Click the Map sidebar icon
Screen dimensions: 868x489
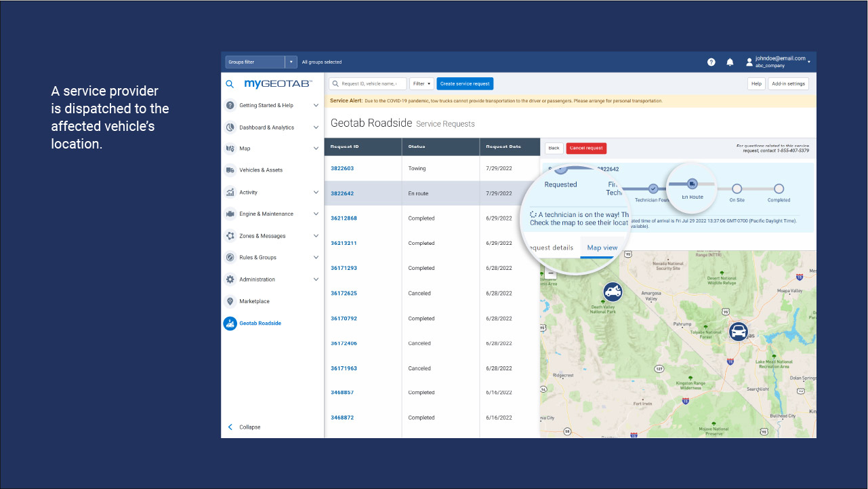pyautogui.click(x=230, y=149)
